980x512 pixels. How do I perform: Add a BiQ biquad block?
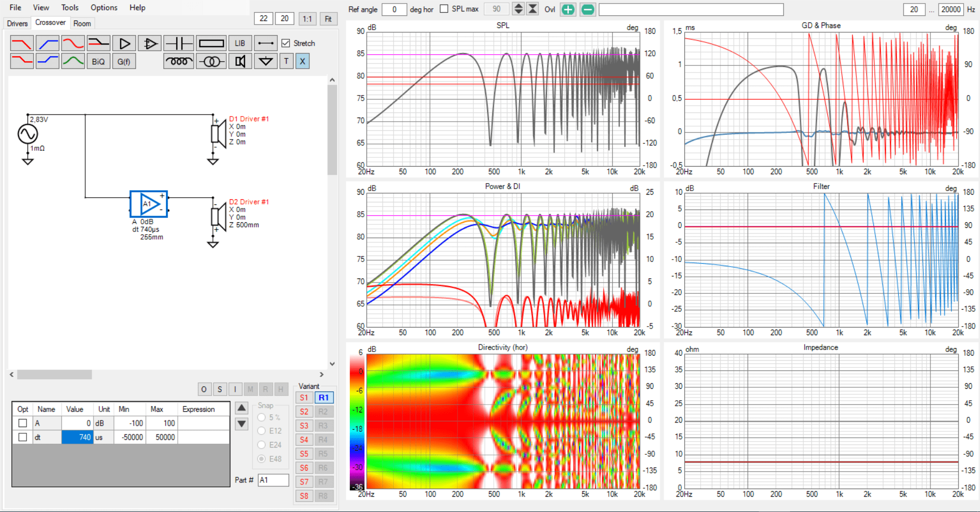pos(99,61)
